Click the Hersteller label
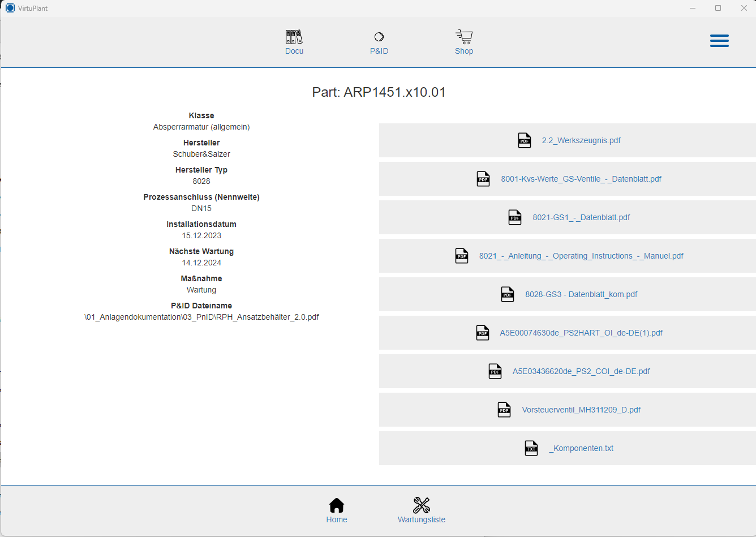756x537 pixels. tap(201, 143)
